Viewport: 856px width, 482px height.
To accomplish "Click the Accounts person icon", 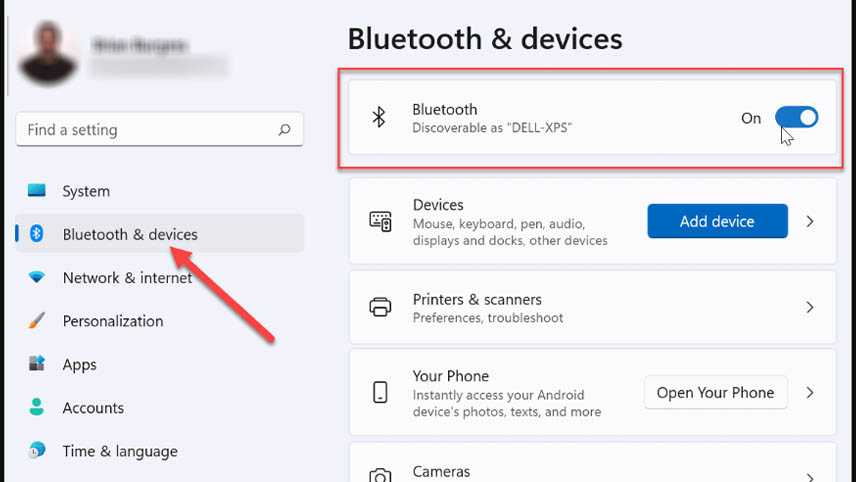I will [37, 407].
